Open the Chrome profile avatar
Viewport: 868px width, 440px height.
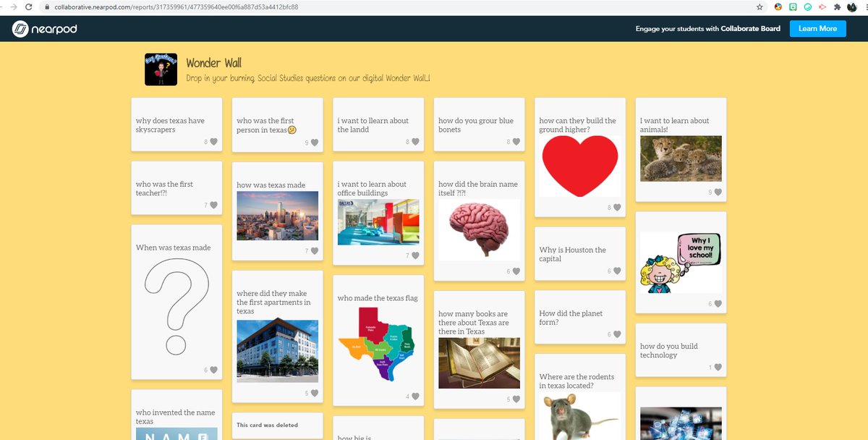853,7
